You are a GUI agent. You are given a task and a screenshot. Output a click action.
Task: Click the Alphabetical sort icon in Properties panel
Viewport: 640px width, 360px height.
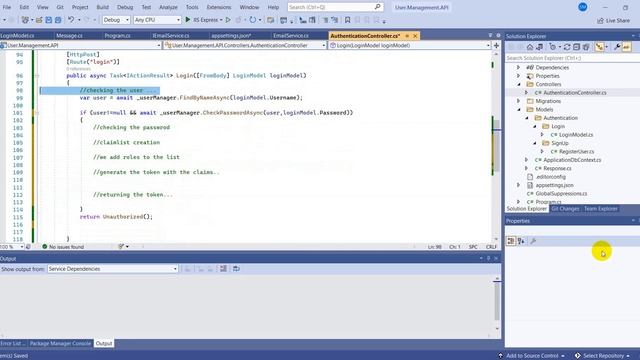click(521, 241)
